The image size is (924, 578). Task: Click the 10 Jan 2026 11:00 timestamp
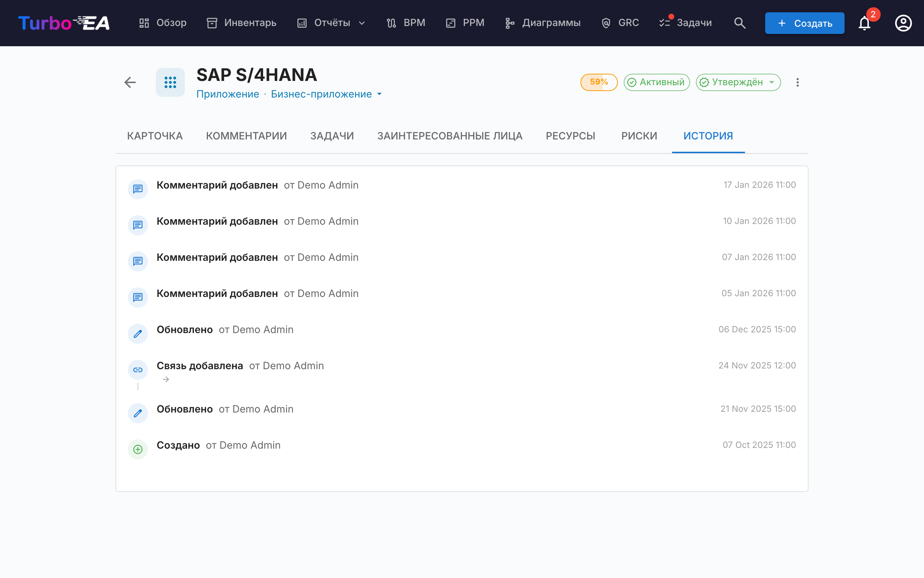[x=759, y=221]
